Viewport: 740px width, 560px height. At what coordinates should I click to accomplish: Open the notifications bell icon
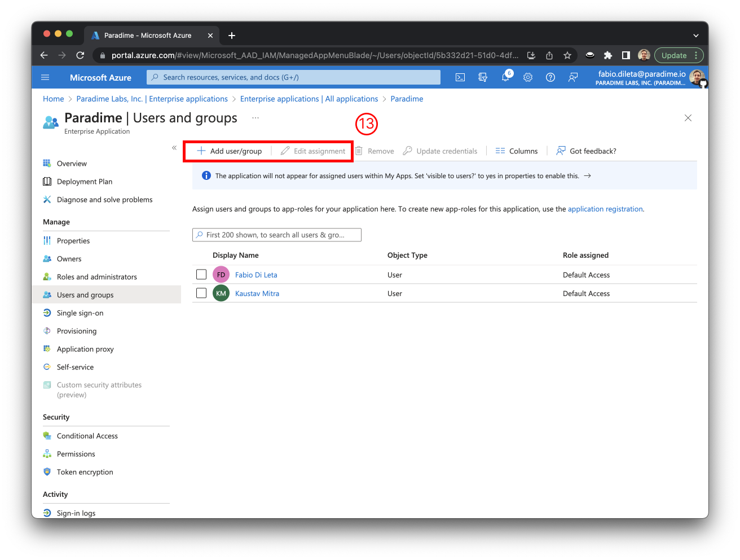[x=505, y=77]
